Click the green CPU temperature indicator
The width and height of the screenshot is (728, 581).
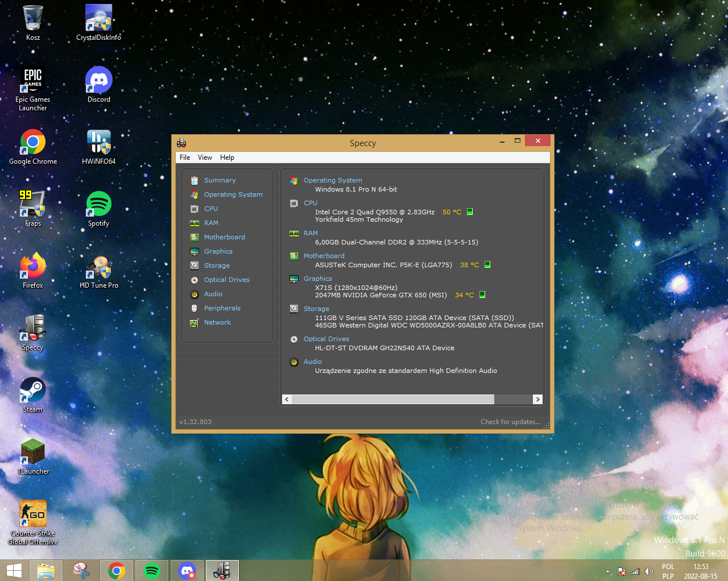tap(470, 211)
